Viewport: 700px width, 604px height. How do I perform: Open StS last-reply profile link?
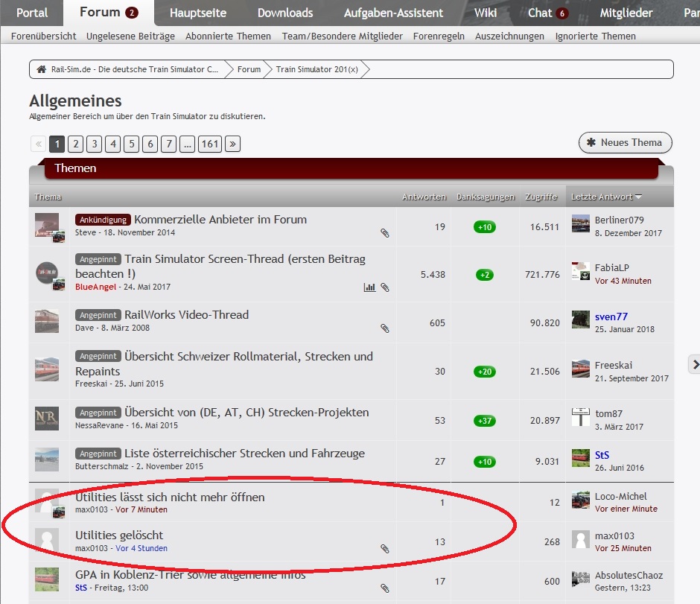click(x=602, y=455)
